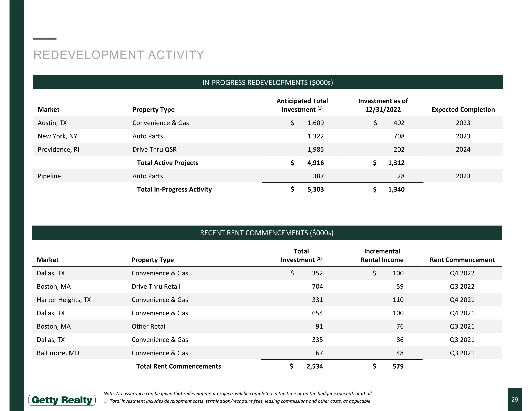Click the Expected Completion column header

(x=463, y=110)
